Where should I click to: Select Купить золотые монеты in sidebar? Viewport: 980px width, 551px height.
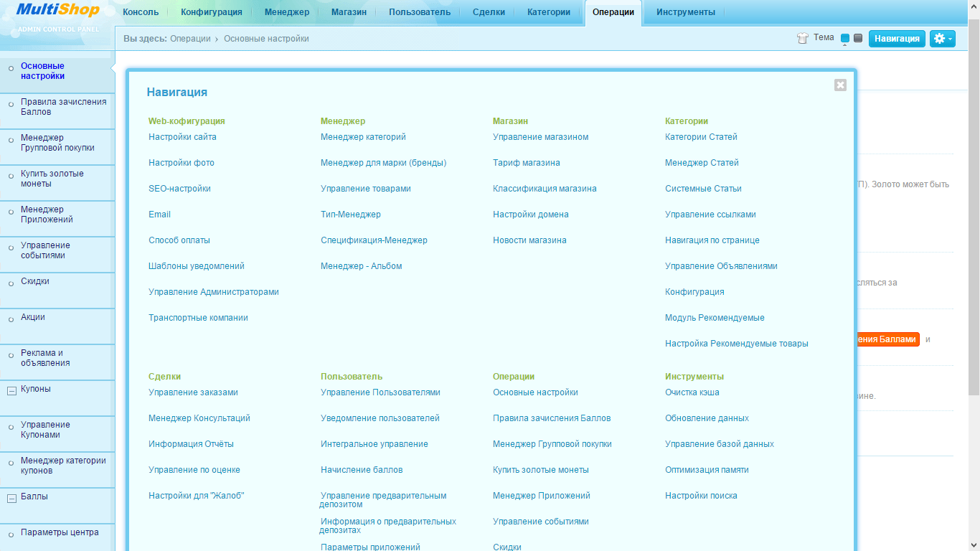click(x=57, y=183)
